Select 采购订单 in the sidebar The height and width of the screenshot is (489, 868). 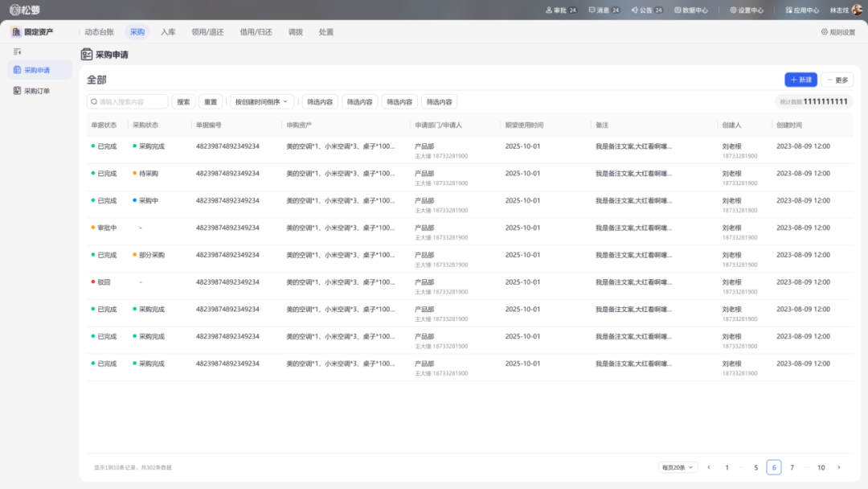coord(36,91)
